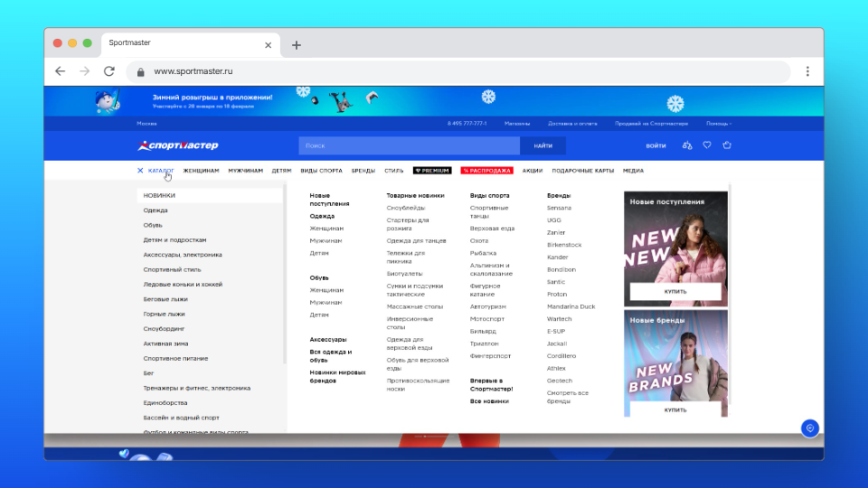Screen dimensions: 868x488
Task: Click Войти to log in
Action: coord(656,145)
